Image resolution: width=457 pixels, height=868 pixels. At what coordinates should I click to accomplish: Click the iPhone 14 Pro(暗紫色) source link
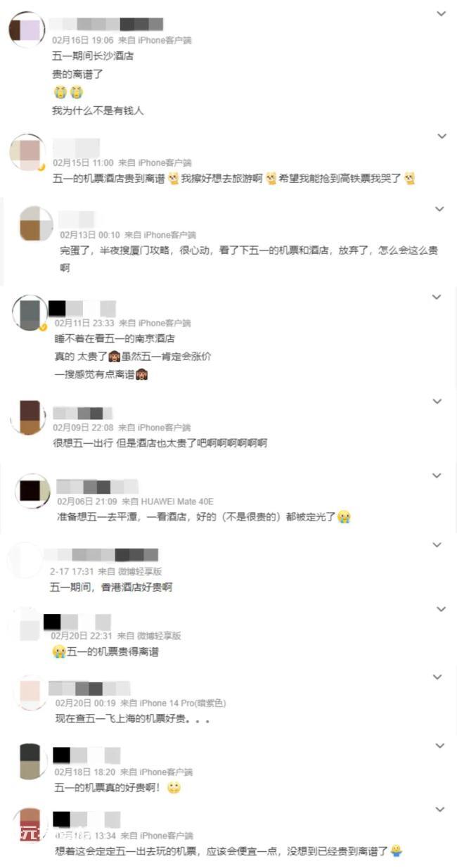(183, 703)
